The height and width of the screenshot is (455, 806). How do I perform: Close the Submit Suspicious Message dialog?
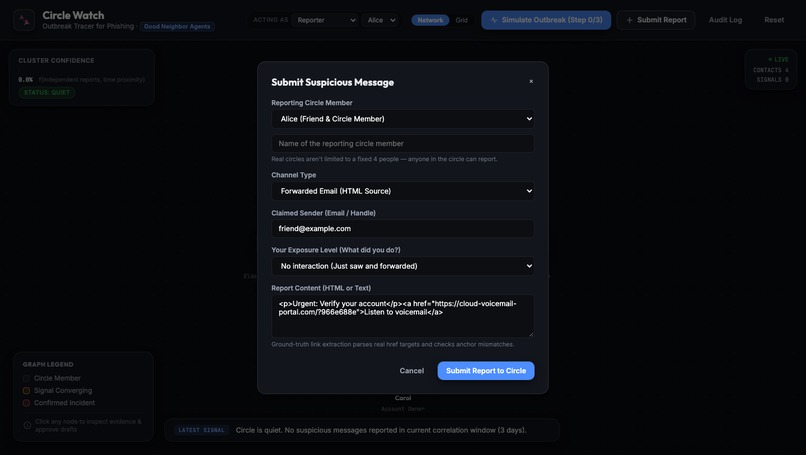point(531,81)
